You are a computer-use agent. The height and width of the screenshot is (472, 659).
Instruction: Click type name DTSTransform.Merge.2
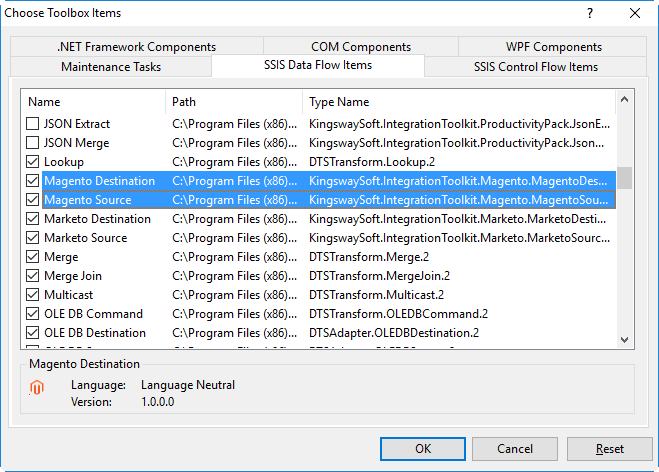(x=369, y=256)
